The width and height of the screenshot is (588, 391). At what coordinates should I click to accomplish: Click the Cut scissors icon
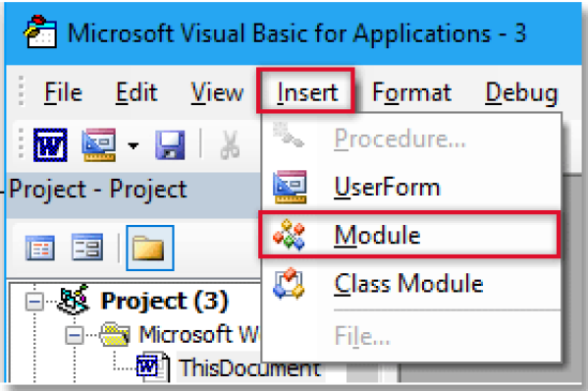pos(230,144)
